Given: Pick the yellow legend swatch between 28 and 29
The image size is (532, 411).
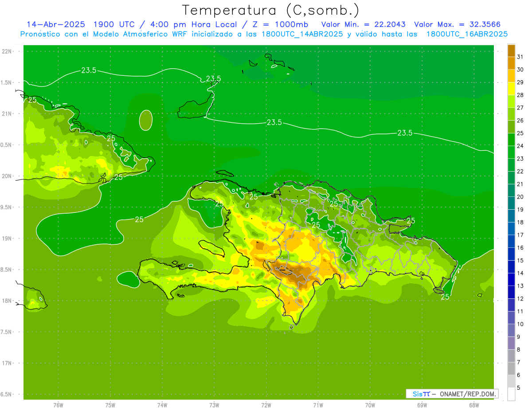Looking at the screenshot, I should pos(511,89).
